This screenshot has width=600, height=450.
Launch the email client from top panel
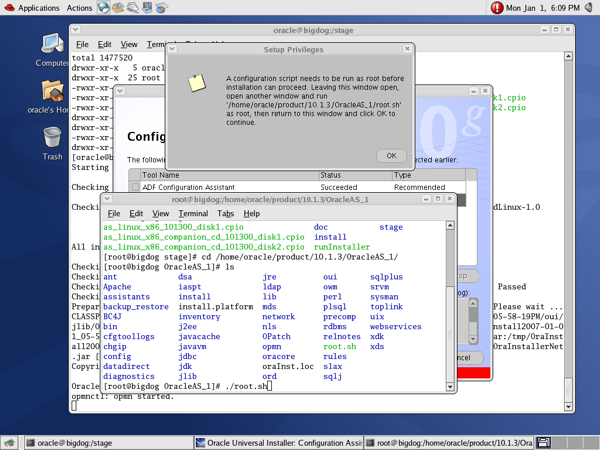point(118,7)
